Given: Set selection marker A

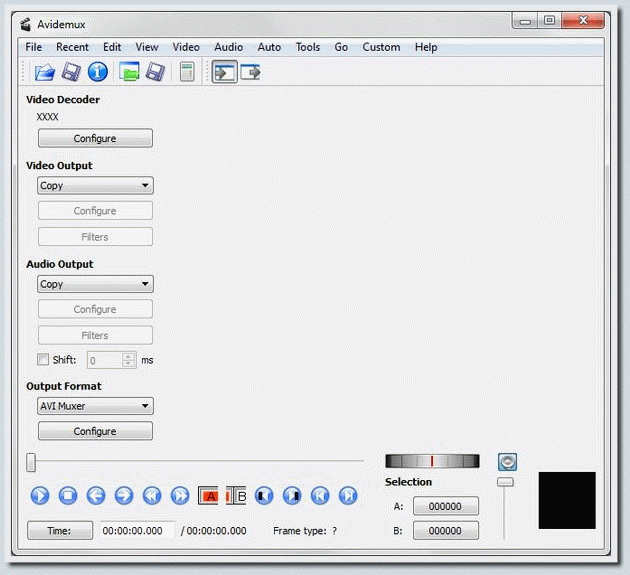Looking at the screenshot, I should (x=208, y=496).
